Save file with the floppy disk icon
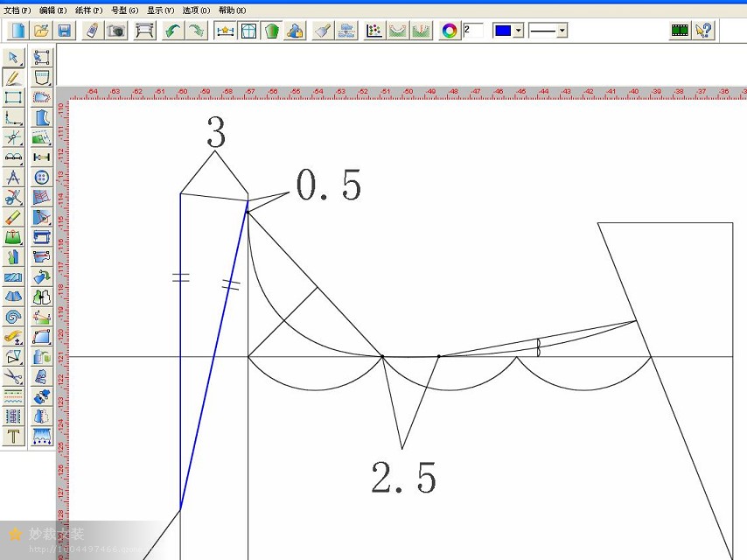 64,31
